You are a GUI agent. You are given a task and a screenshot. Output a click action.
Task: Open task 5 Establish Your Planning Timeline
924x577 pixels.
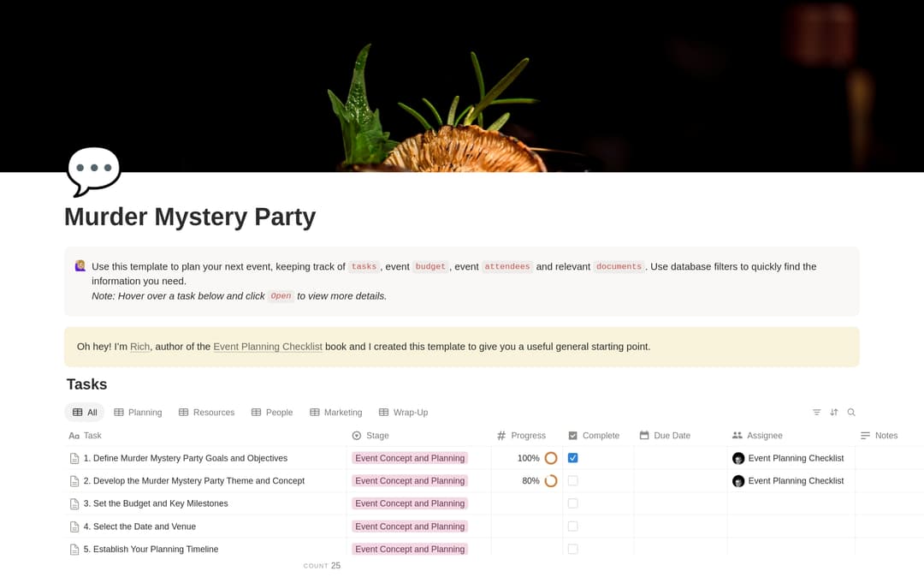click(x=151, y=550)
